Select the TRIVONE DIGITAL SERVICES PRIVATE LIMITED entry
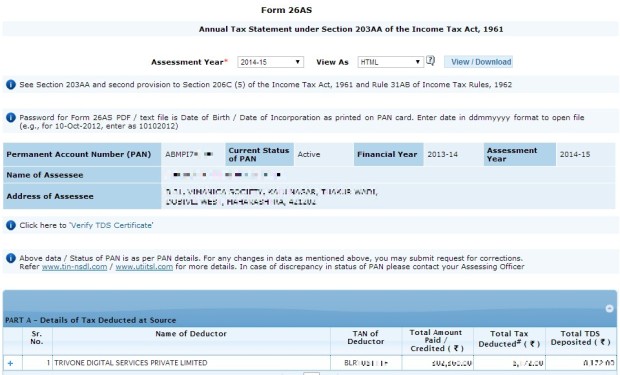The image size is (620, 375). [130, 363]
